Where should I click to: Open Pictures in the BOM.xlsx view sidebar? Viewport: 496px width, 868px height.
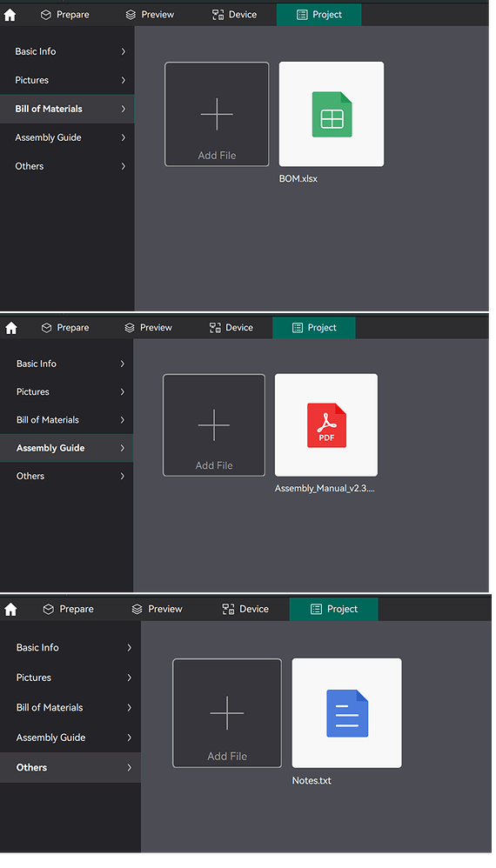point(67,80)
